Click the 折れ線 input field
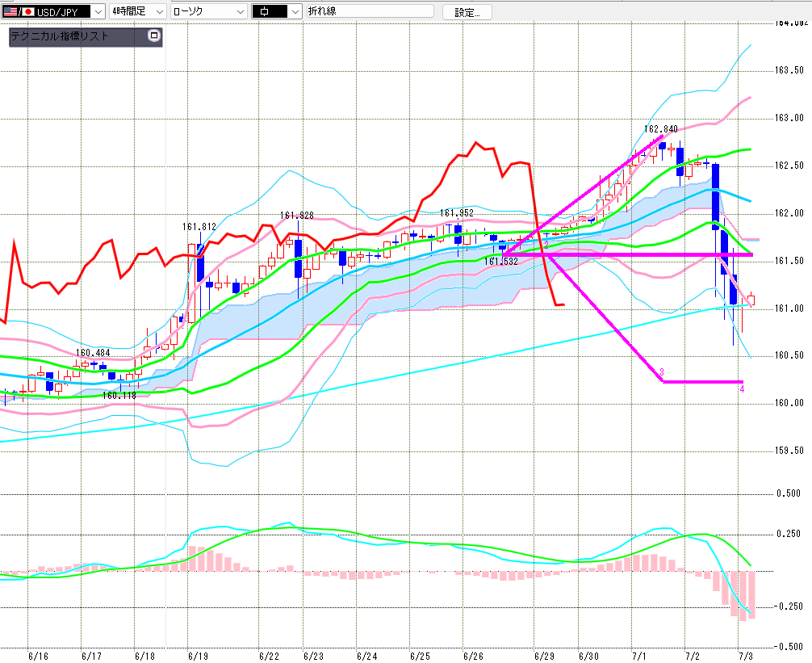The height and width of the screenshot is (663, 812). pyautogui.click(x=370, y=10)
